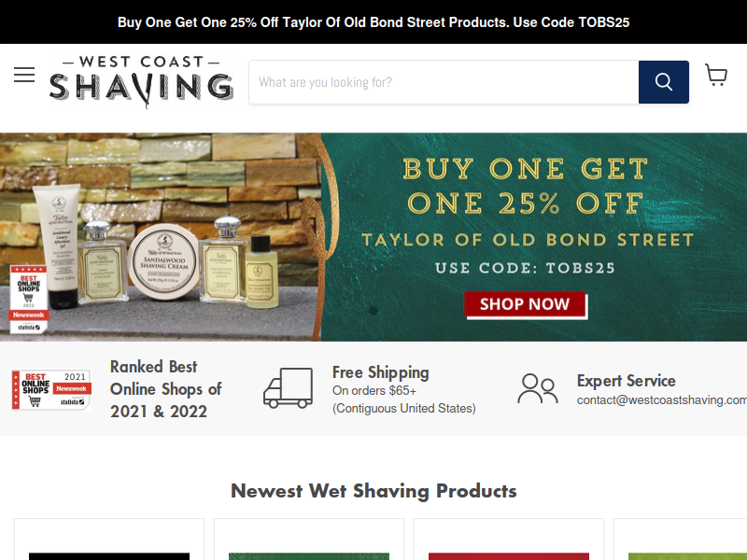Click the West Coast Shaving logo
Viewport: 747px width, 560px height.
(x=142, y=82)
